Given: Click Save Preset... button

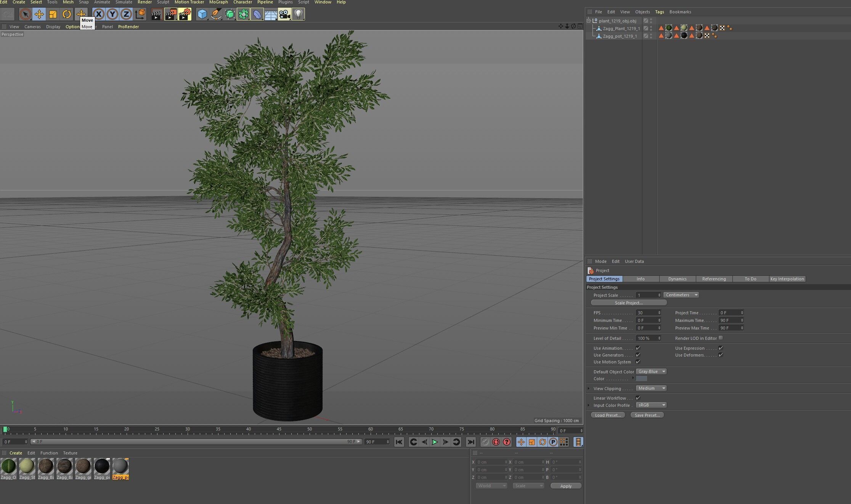Looking at the screenshot, I should [x=647, y=415].
